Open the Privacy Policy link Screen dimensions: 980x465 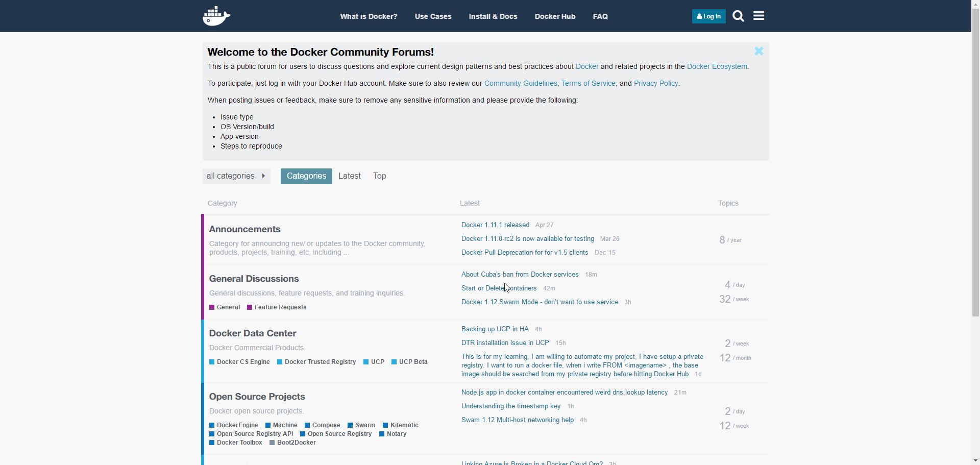click(656, 84)
